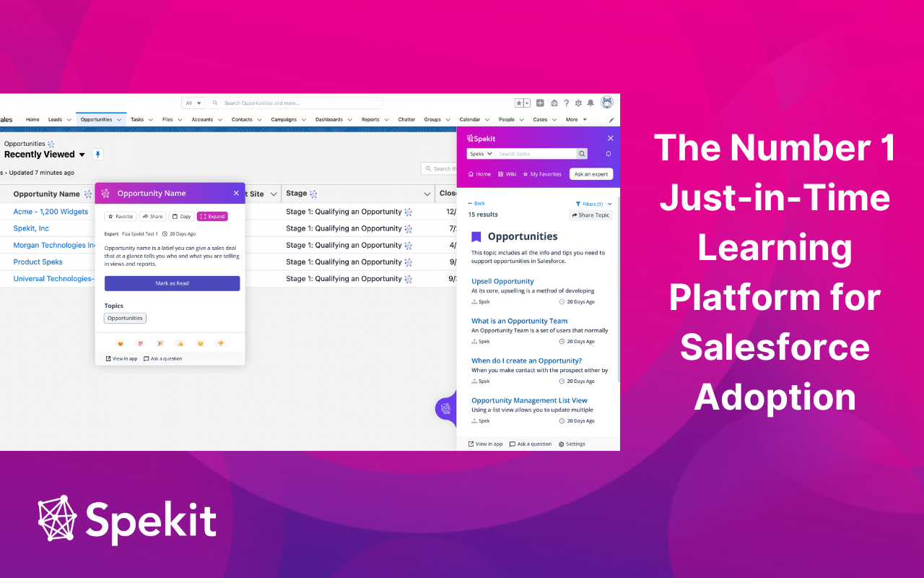Click the party popper emoji reaction
The height and width of the screenshot is (578, 924).
click(x=160, y=343)
